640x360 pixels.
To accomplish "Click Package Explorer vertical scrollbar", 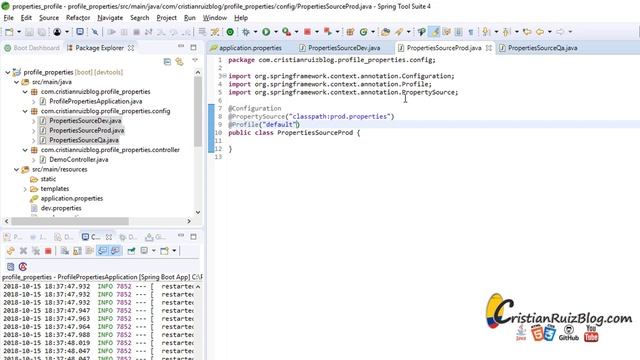I will pos(198,111).
